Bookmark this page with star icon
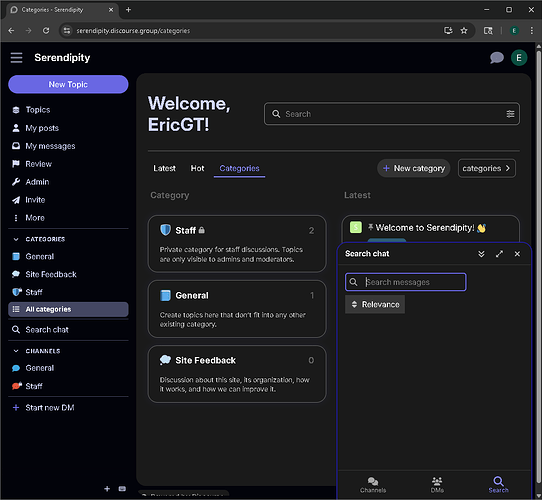Viewport: 542px width, 500px height. (464, 31)
